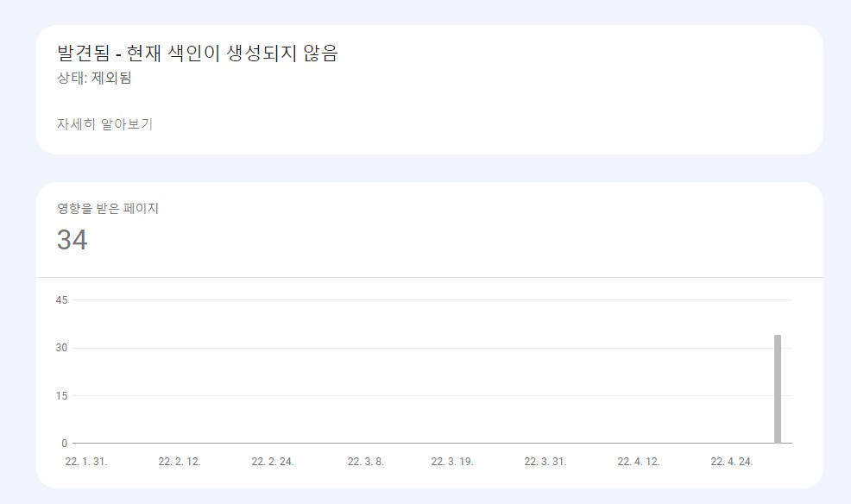The height and width of the screenshot is (504, 851).
Task: Click the "22. 2. 12." date label
Action: [180, 463]
